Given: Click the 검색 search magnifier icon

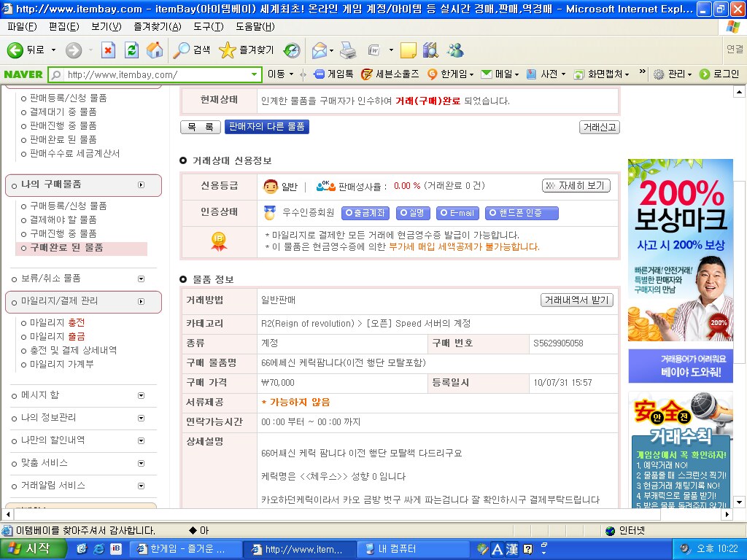Looking at the screenshot, I should click(x=181, y=50).
